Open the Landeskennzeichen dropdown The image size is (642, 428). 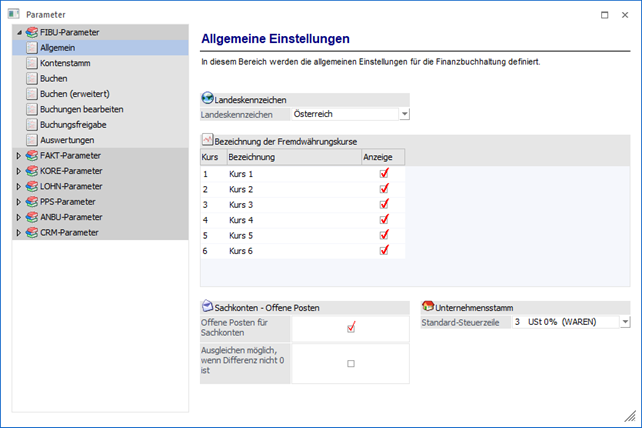pyautogui.click(x=404, y=114)
